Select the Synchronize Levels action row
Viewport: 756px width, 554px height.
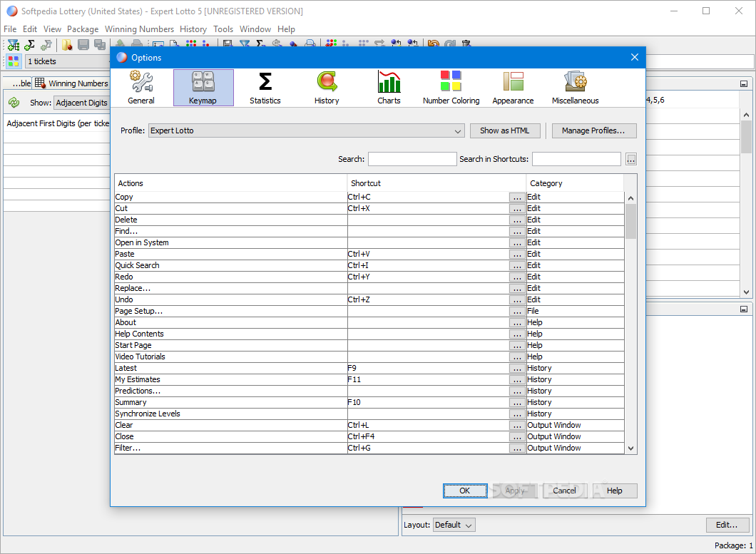pos(231,414)
